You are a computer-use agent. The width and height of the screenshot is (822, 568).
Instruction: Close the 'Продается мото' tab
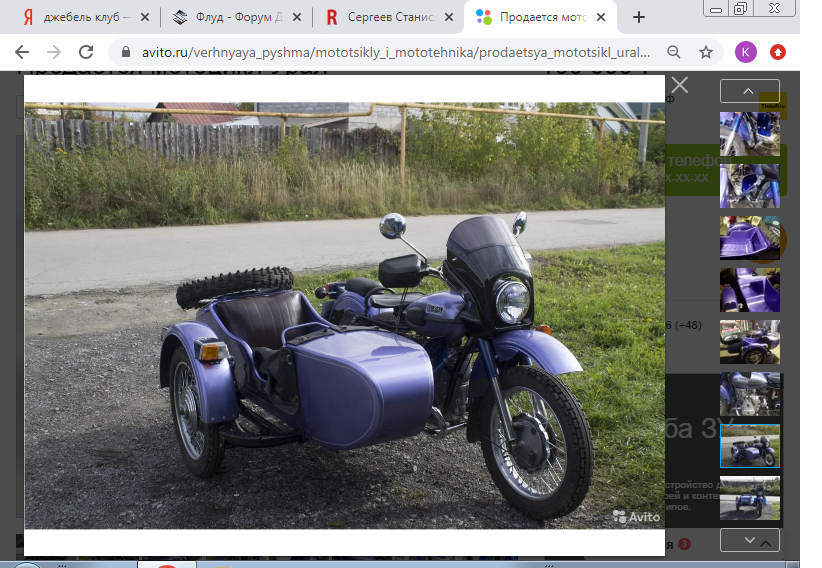point(601,17)
